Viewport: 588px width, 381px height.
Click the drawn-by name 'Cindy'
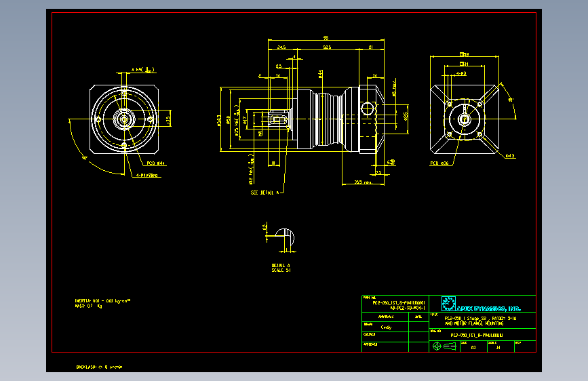386,327
